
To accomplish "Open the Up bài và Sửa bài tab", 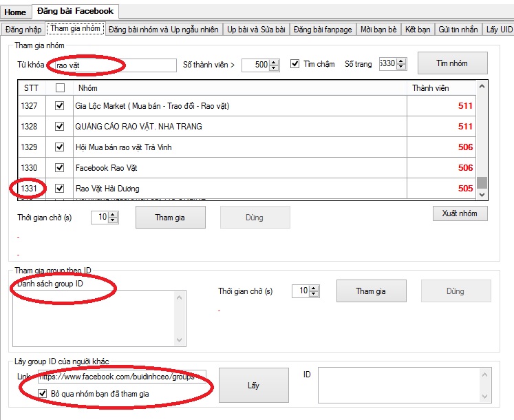I will point(256,30).
